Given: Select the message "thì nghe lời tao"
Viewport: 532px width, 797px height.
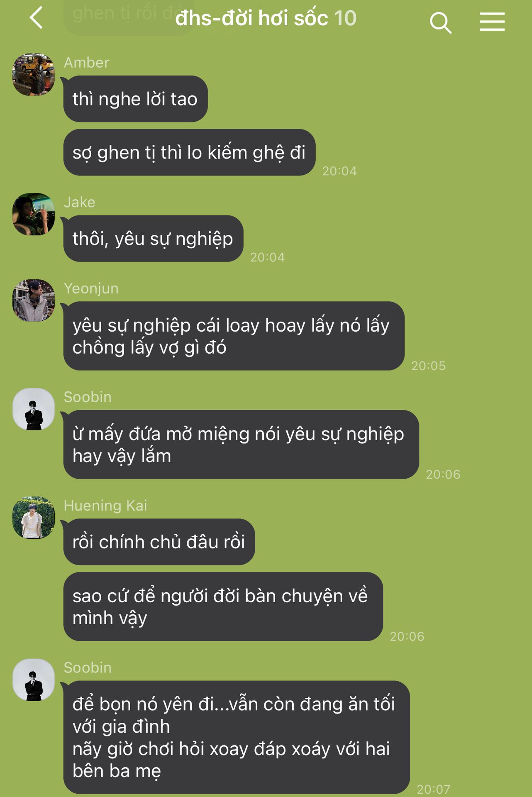Looking at the screenshot, I should pos(135,99).
